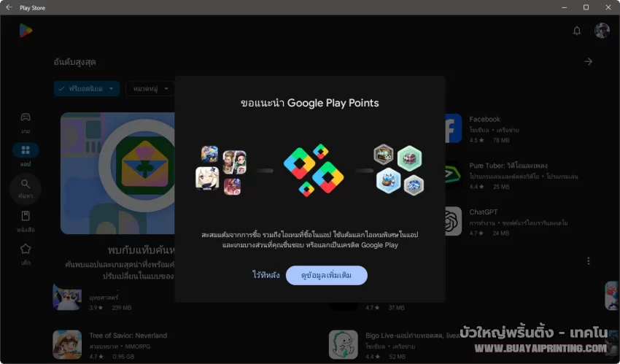Click the 'ดูข้อมูลเพิ่มเติม' button
The width and height of the screenshot is (620, 364).
tap(326, 275)
